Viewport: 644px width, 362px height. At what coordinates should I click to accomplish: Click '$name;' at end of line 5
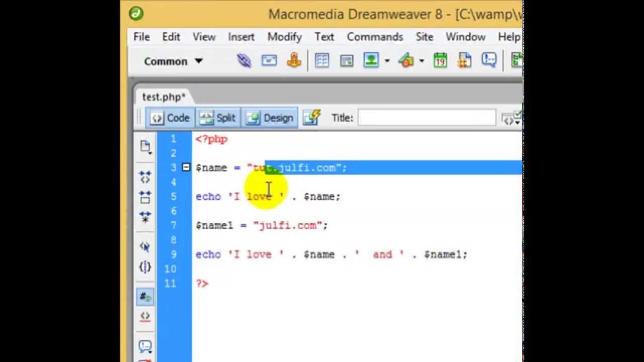322,197
